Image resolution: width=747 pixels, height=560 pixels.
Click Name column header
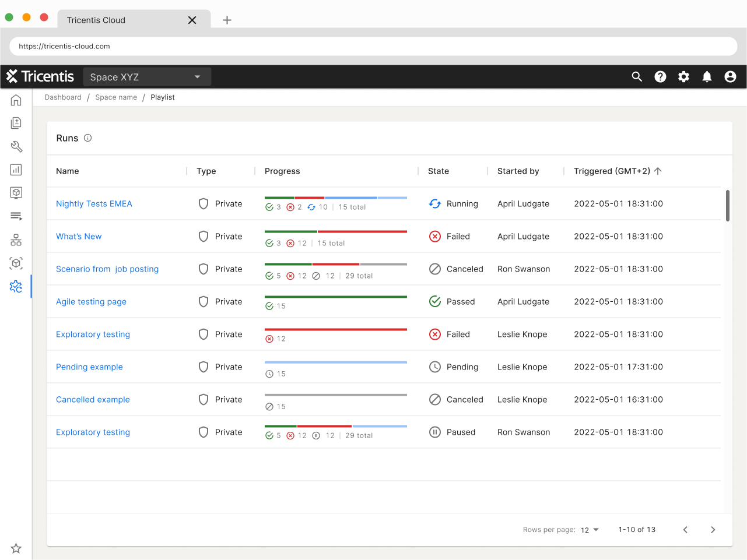[68, 171]
